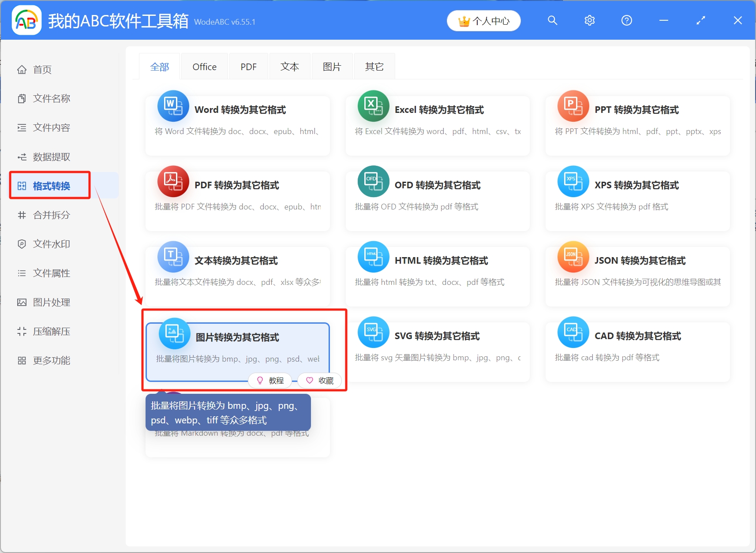Click the XPS conversion icon
Viewport: 756px width, 553px height.
pyautogui.click(x=573, y=181)
